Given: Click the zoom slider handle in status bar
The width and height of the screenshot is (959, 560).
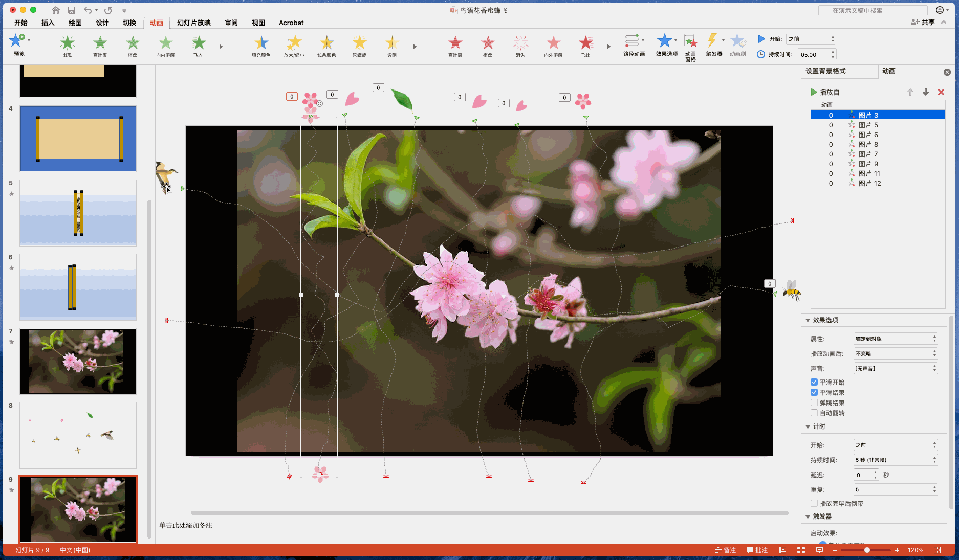Looking at the screenshot, I should coord(867,550).
